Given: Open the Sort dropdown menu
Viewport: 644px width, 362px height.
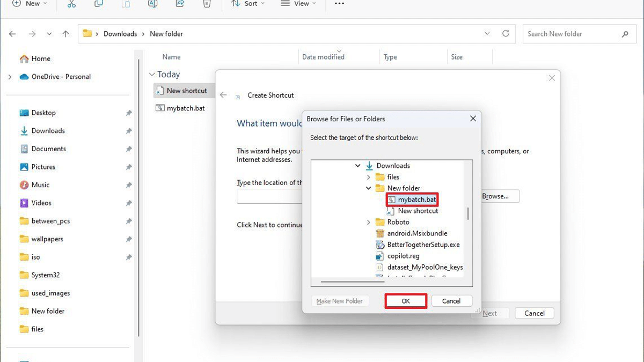Looking at the screenshot, I should [x=247, y=4].
